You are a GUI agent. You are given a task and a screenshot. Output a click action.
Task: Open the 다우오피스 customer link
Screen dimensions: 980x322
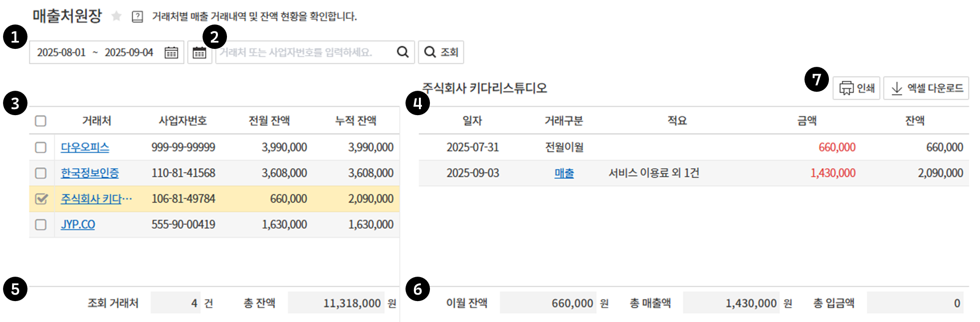(85, 148)
